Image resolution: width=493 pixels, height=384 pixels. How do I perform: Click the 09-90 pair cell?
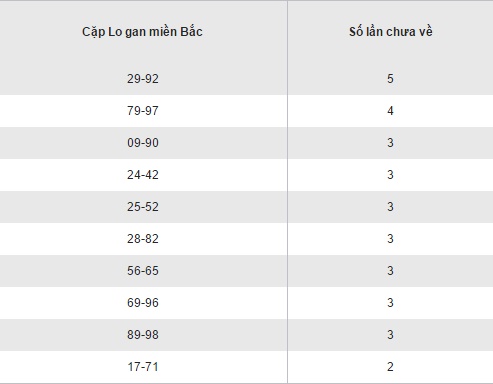coord(143,143)
